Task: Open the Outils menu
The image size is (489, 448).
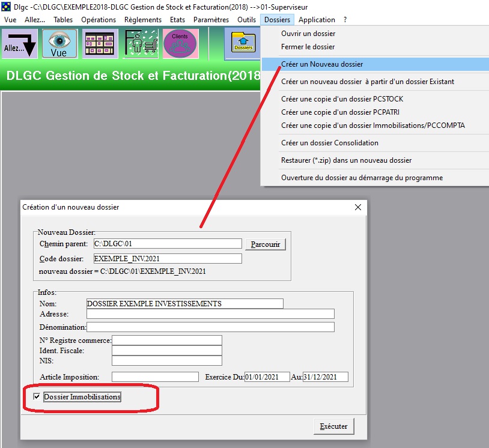Action: [247, 20]
